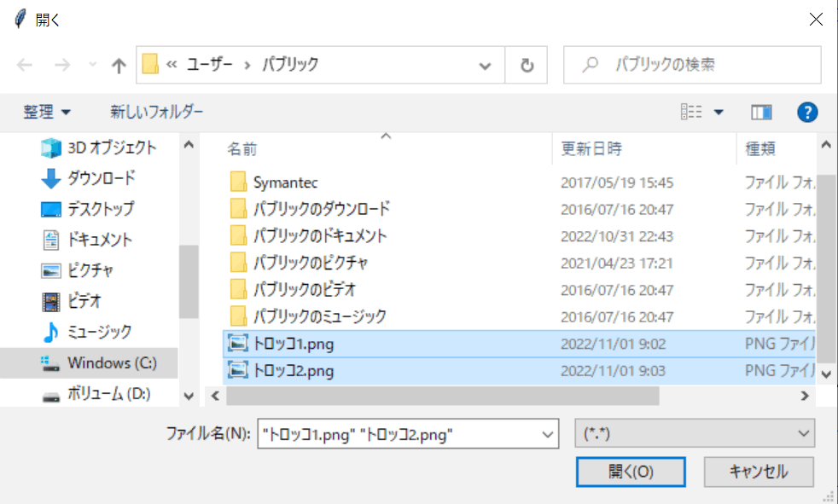Image resolution: width=838 pixels, height=504 pixels.
Task: Click the Refresh button in address bar
Action: (x=527, y=66)
